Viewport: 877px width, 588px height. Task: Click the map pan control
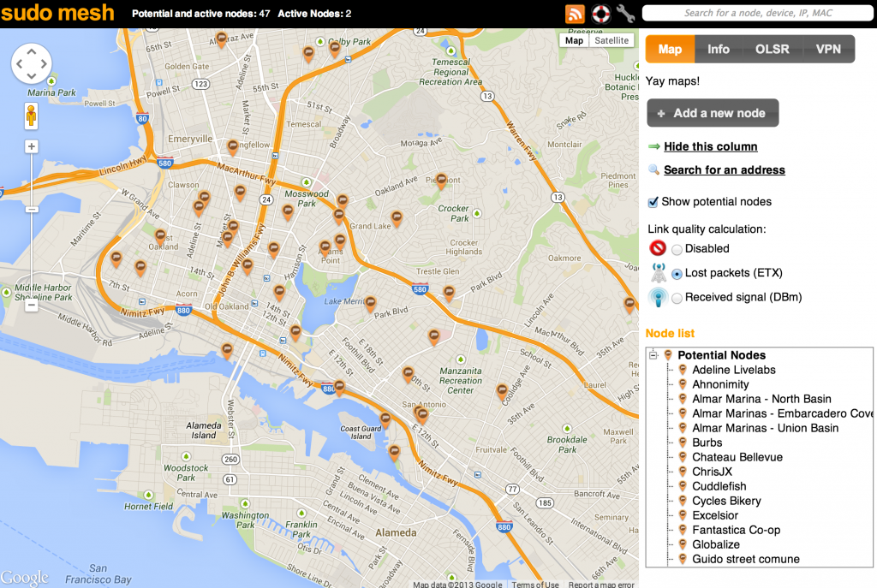pos(32,64)
